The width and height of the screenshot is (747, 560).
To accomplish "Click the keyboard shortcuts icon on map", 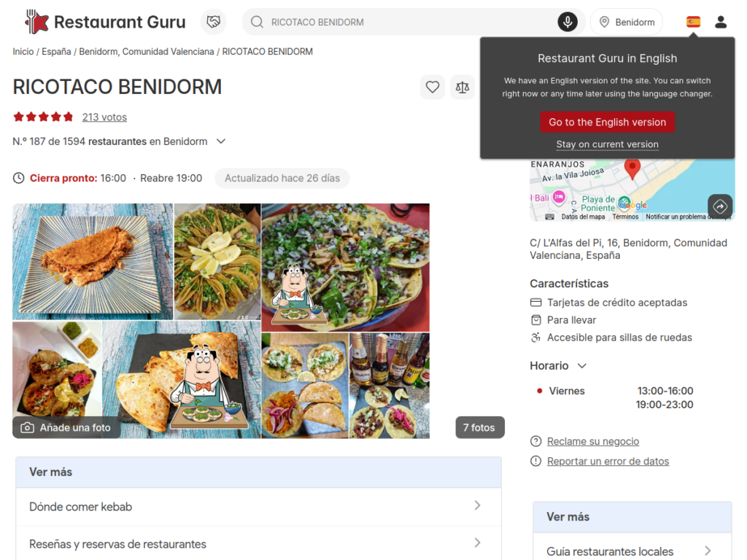I will (549, 217).
